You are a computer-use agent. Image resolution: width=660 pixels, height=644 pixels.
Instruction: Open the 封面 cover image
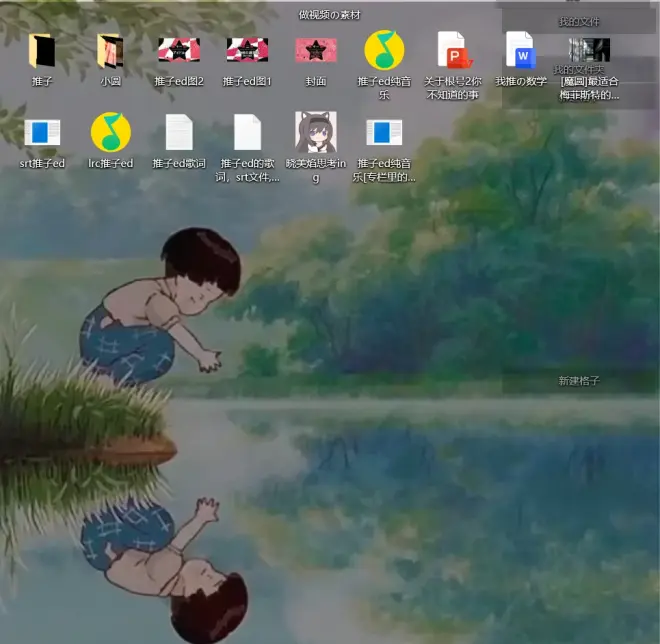tap(316, 50)
